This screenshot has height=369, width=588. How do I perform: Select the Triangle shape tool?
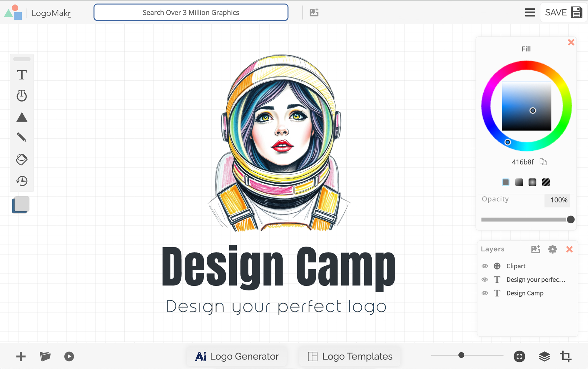click(x=22, y=117)
